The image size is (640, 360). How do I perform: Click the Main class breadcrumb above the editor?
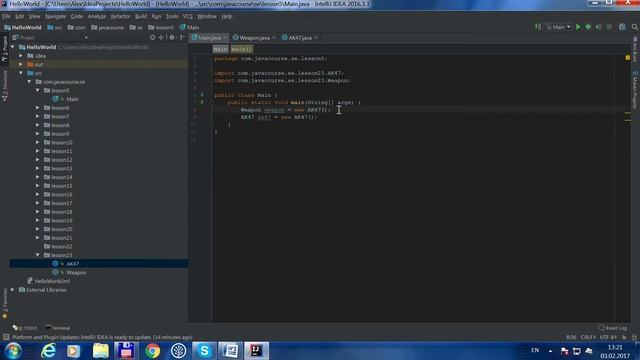220,49
